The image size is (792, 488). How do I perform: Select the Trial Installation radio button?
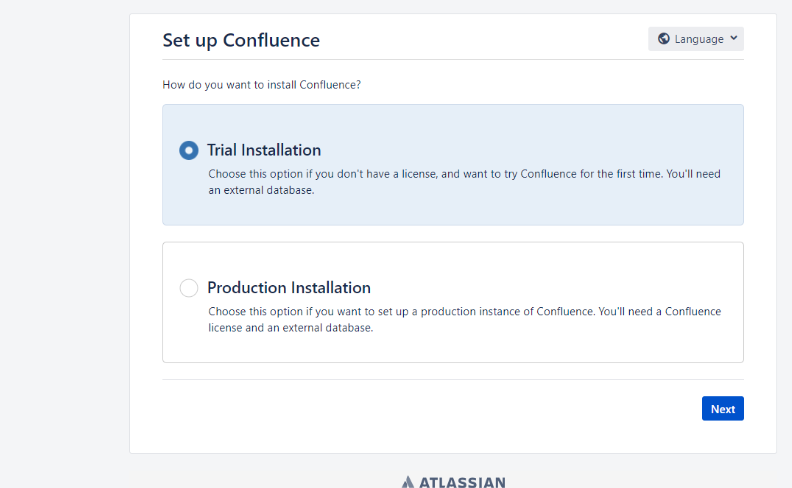189,150
